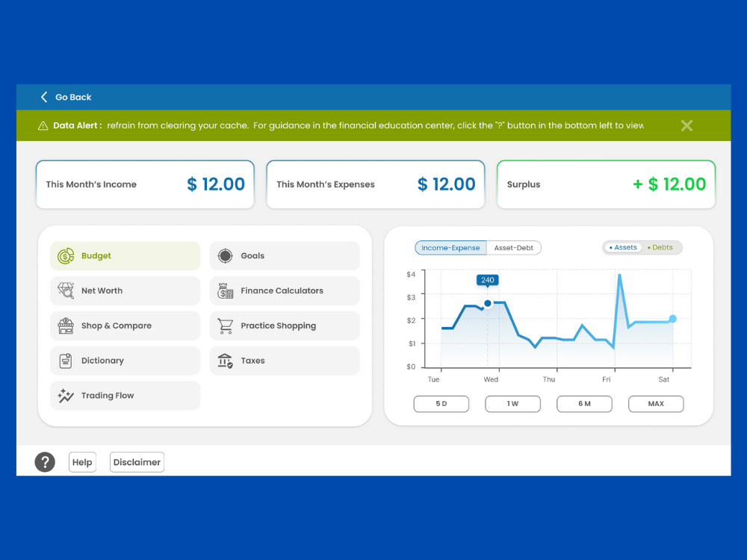The width and height of the screenshot is (747, 560).
Task: Click the Finance Calculators icon
Action: coord(225,290)
